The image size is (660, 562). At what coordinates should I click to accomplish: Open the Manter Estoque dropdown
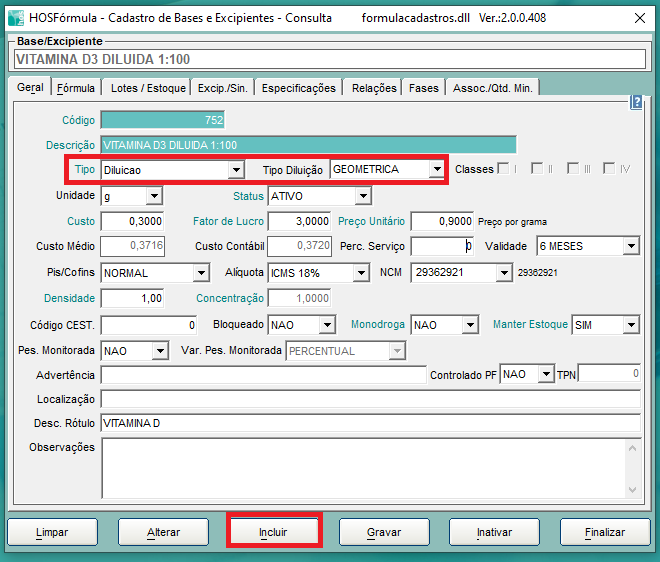pyautogui.click(x=631, y=325)
